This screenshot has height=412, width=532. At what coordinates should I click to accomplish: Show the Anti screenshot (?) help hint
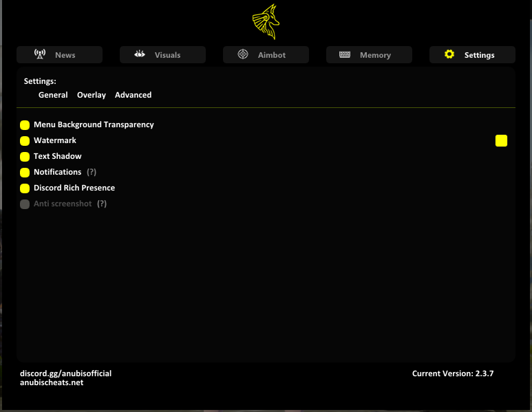coord(102,204)
